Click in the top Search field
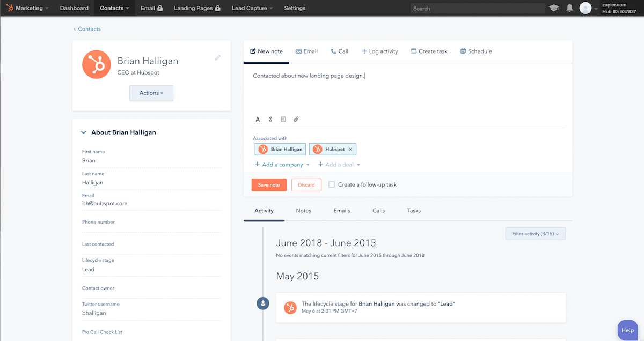Screen dimensions: 644x341 click(478, 9)
